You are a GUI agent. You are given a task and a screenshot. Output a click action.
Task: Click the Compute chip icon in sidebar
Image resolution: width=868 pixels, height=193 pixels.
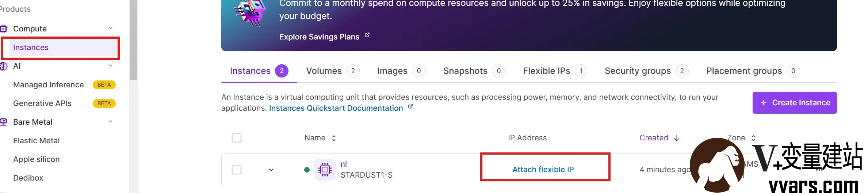[3, 29]
